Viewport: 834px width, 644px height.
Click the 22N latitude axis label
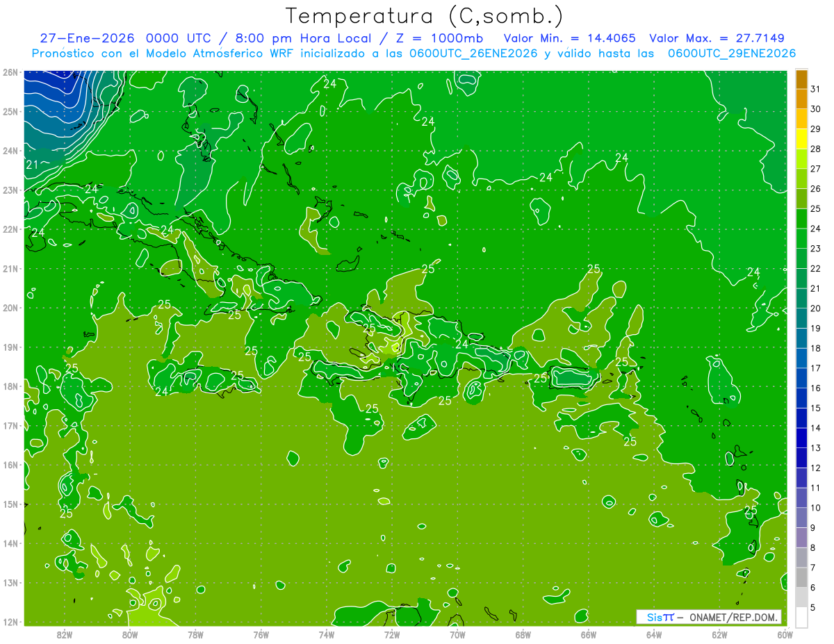click(10, 229)
